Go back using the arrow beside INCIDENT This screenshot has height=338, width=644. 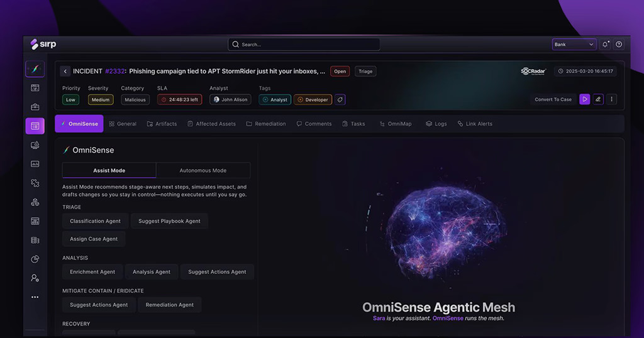(65, 72)
